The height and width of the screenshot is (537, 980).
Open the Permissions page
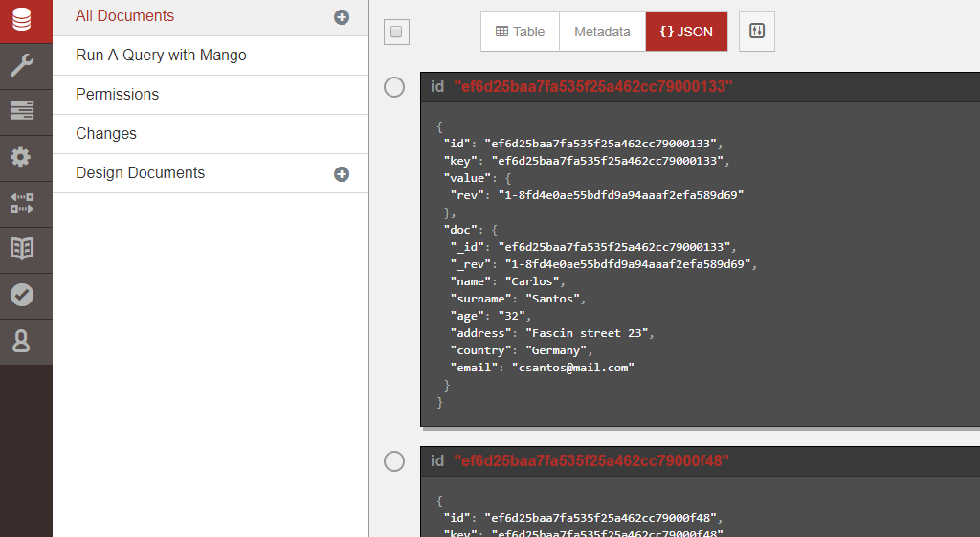point(117,95)
